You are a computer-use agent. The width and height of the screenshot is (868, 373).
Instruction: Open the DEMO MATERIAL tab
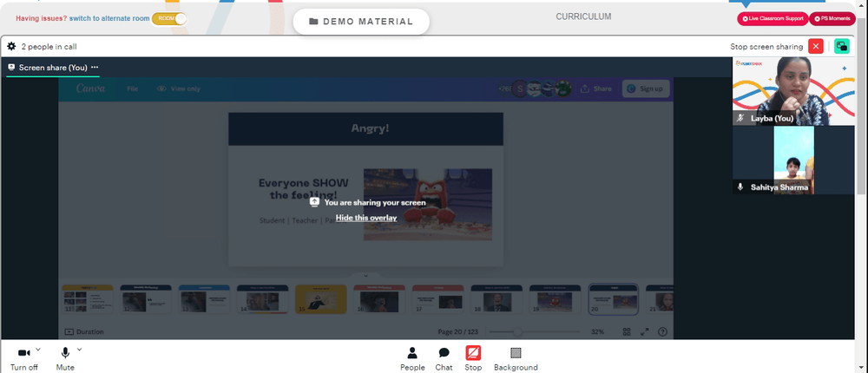[361, 22]
